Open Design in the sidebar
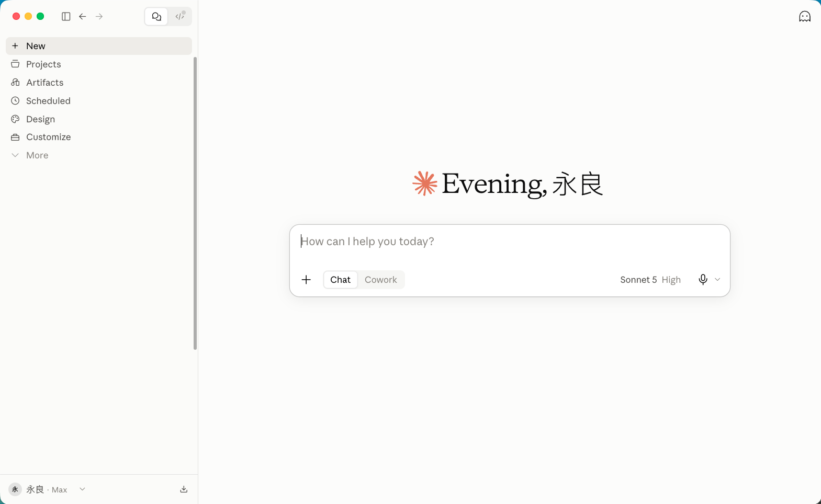The width and height of the screenshot is (821, 504). pos(99,119)
